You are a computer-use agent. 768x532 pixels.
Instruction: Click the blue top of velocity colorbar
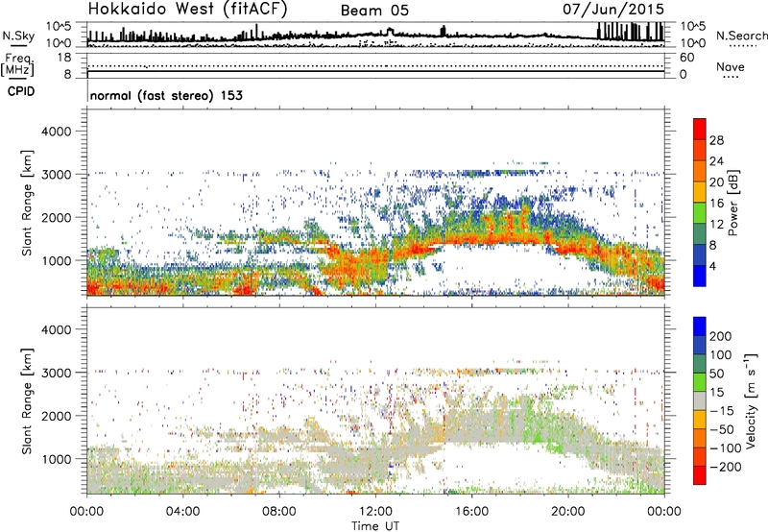click(700, 326)
